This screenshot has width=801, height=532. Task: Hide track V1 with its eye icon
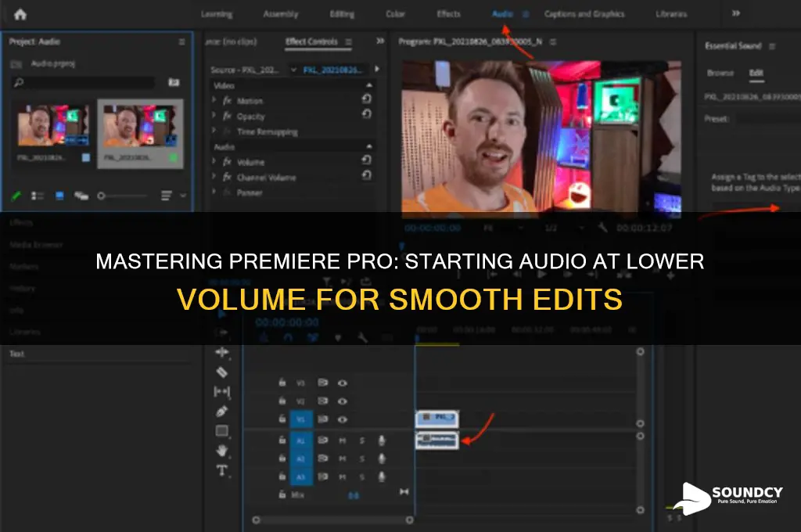pos(343,419)
